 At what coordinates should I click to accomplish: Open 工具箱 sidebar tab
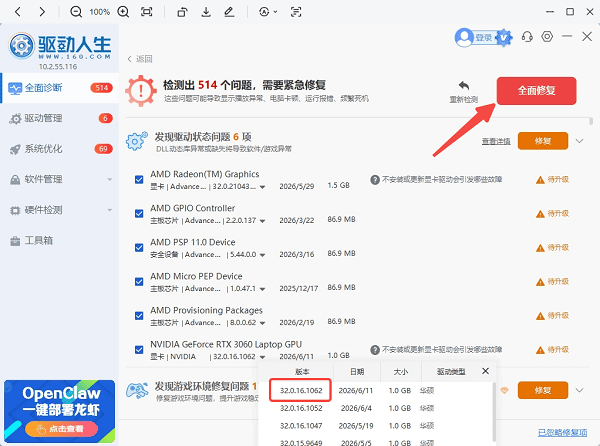(60, 241)
